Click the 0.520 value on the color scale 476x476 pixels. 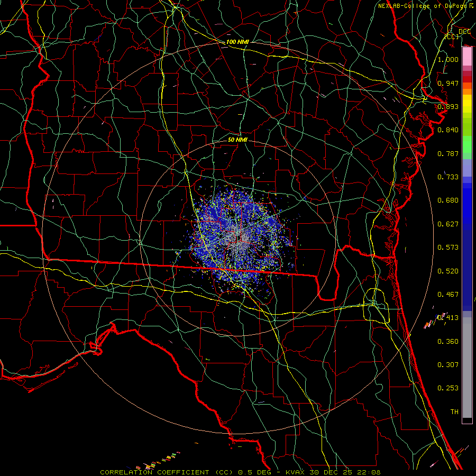click(448, 271)
